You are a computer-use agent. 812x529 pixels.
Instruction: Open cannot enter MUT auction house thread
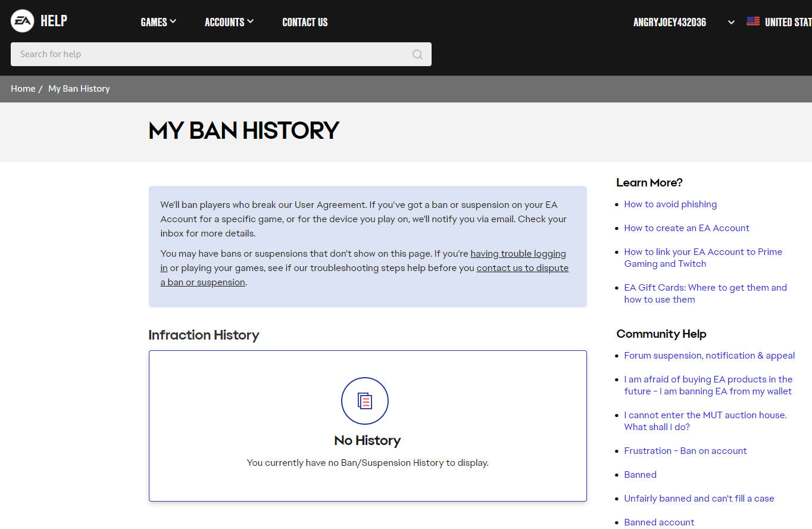click(x=705, y=421)
